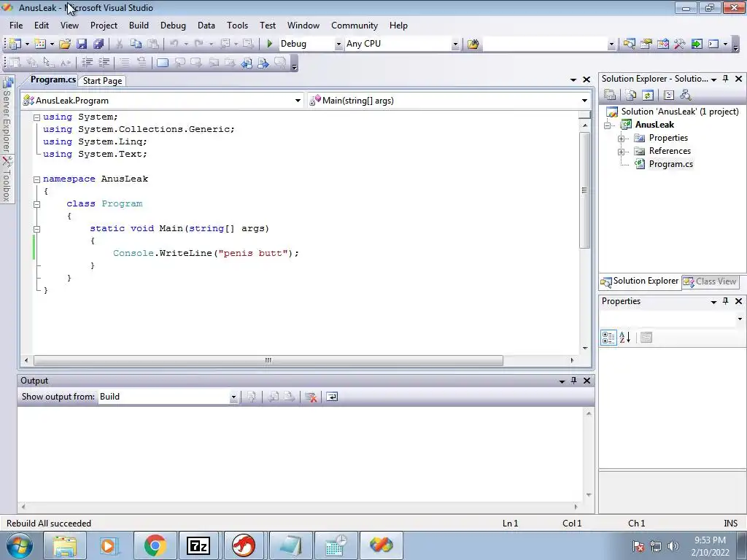Viewport: 747px width, 560px height.
Task: Copy selection using the Copy toolbar icon
Action: [136, 44]
